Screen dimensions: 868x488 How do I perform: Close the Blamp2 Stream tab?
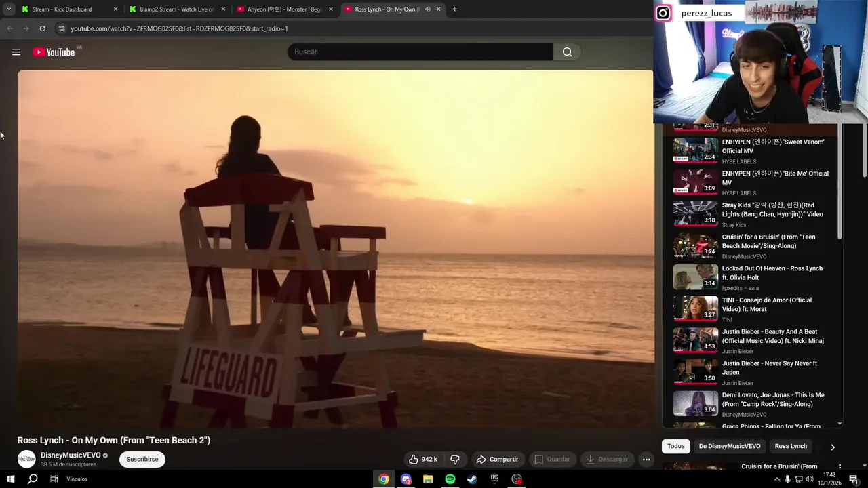pos(223,9)
